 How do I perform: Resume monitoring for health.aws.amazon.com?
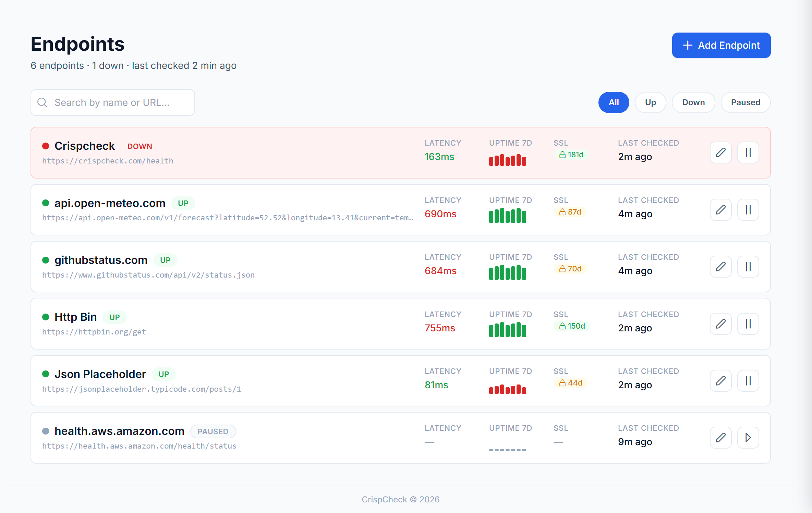click(748, 438)
